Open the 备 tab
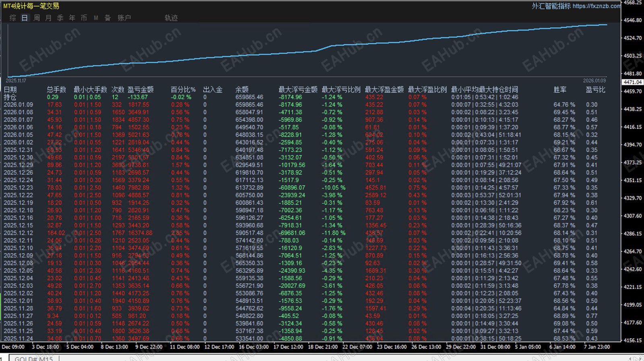Image resolution: width=644 pixels, height=361 pixels. click(x=107, y=18)
